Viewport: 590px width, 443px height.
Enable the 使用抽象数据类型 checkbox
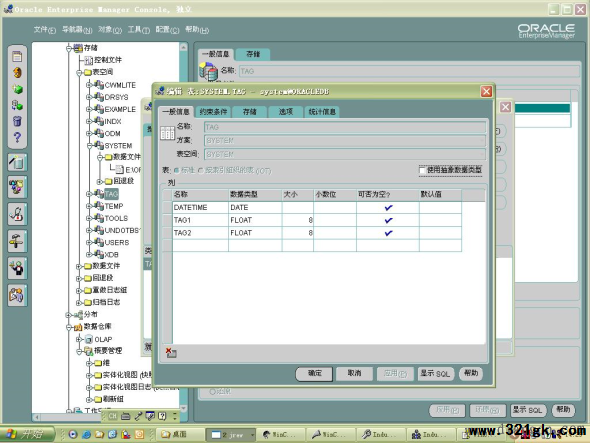tap(422, 170)
